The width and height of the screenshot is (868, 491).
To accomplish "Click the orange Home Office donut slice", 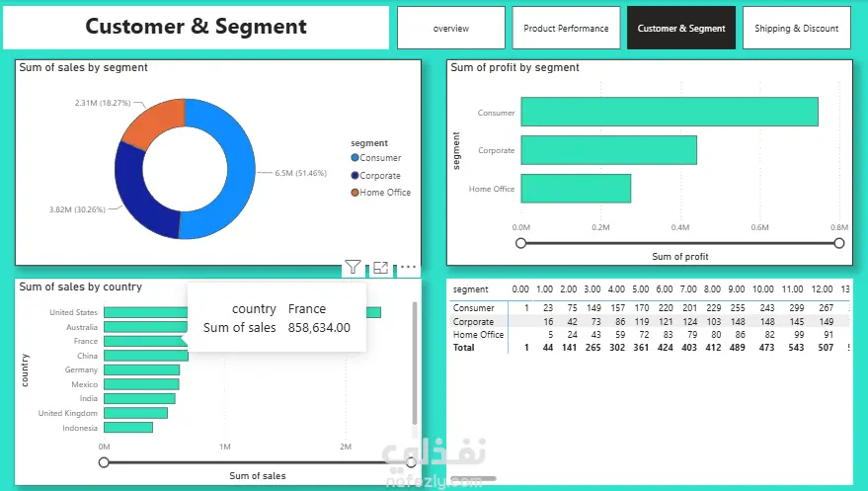I will coord(155,120).
